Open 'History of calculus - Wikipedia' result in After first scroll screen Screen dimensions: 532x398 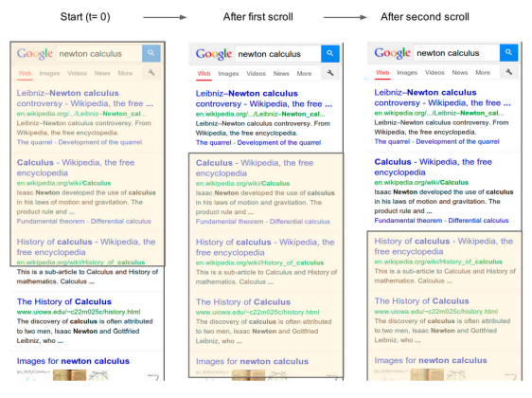(265, 247)
